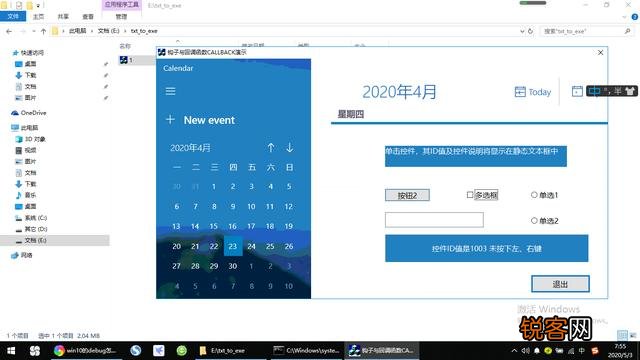Open the quick access toolbar customize dropdown
Viewport: 640px width, 360px height.
(x=38, y=6)
